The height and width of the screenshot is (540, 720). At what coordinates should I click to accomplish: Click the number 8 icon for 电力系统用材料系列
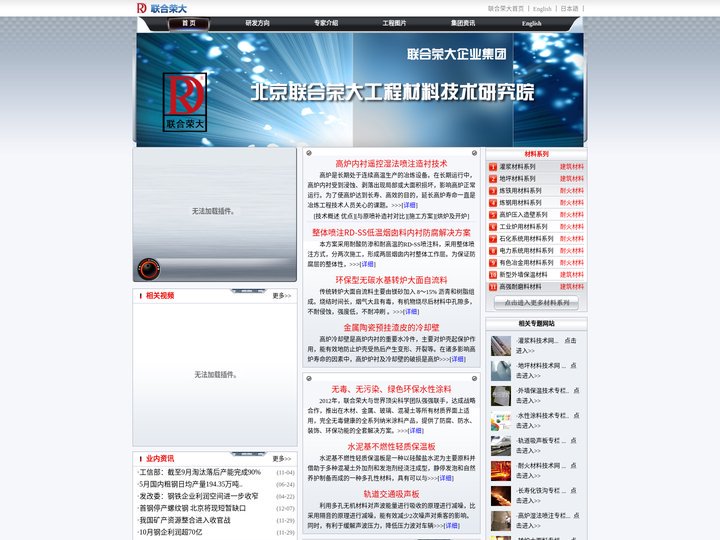[x=493, y=251]
